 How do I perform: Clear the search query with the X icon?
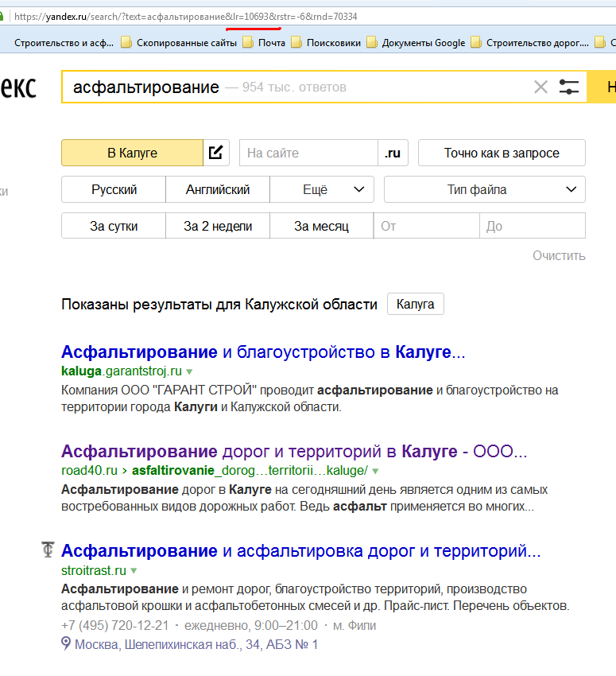coord(540,87)
